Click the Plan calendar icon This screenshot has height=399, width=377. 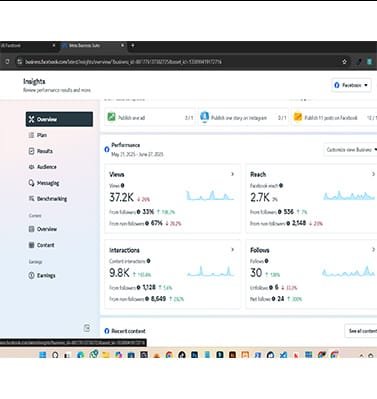point(31,135)
